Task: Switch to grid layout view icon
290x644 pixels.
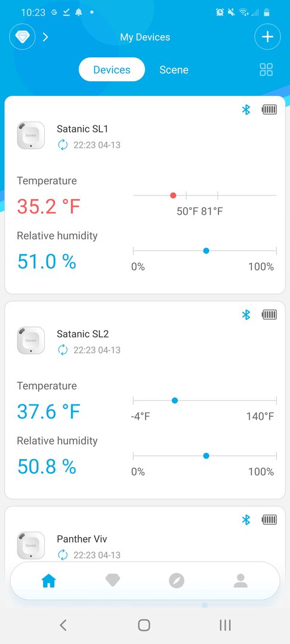Action: point(266,70)
